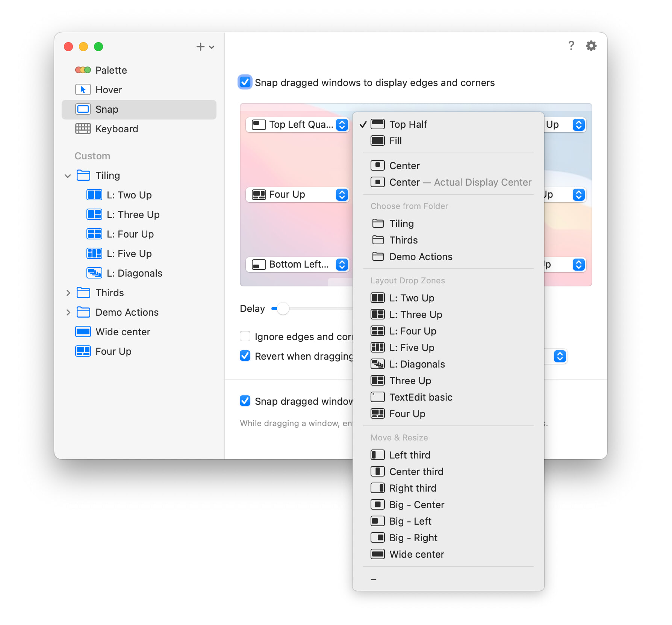Image resolution: width=672 pixels, height=625 pixels.
Task: Open settings with the gear icon
Action: [591, 46]
